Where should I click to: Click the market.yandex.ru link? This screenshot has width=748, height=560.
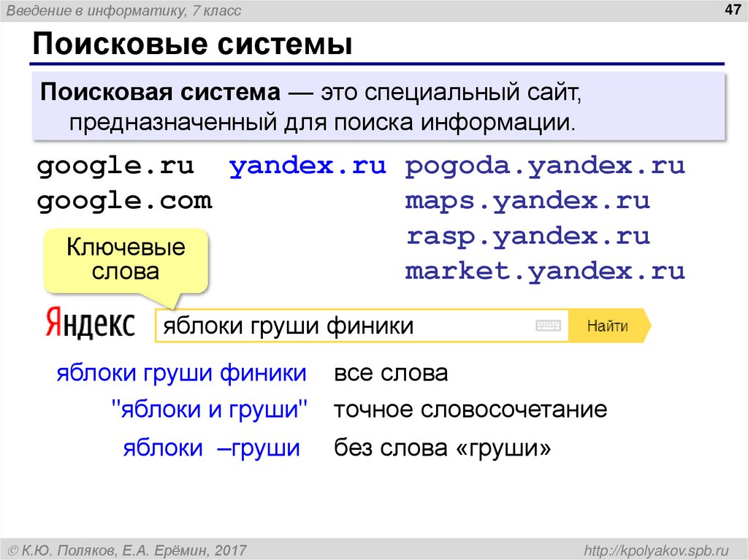[544, 271]
